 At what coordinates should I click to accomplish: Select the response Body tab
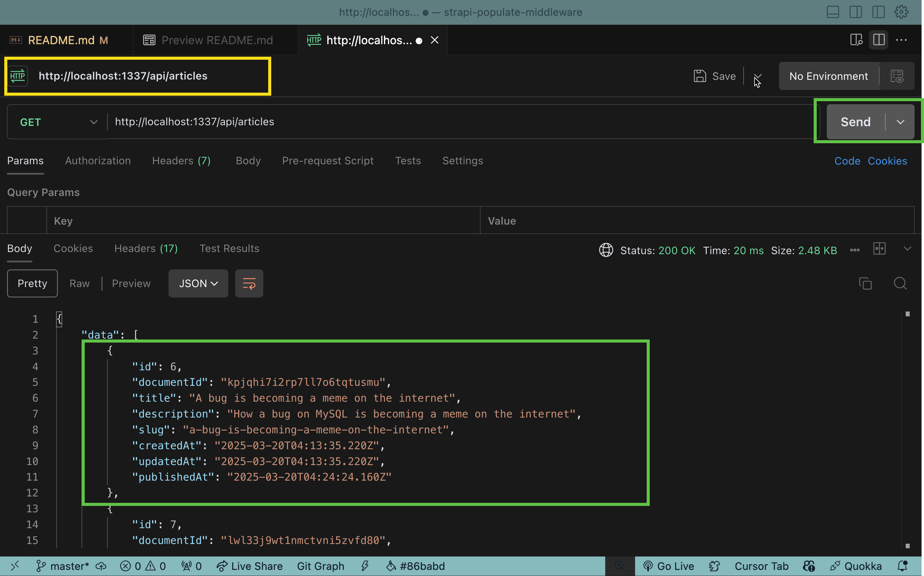20,248
